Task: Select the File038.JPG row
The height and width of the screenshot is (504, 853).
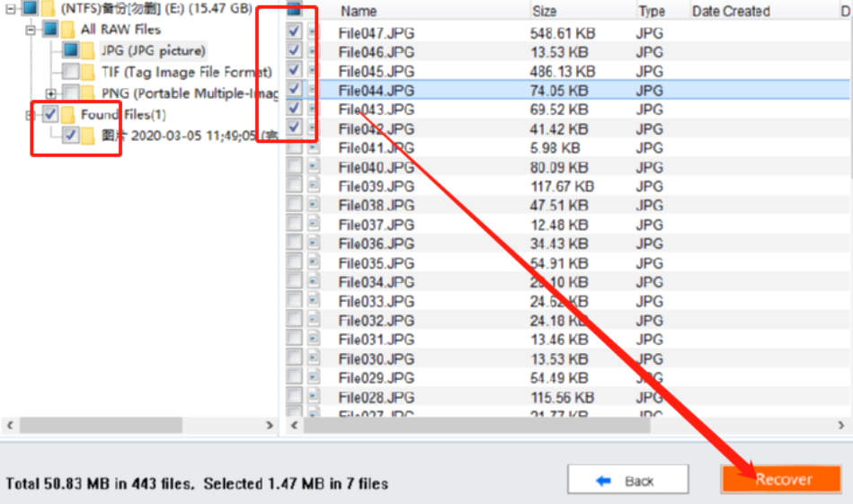Action: coord(568,205)
